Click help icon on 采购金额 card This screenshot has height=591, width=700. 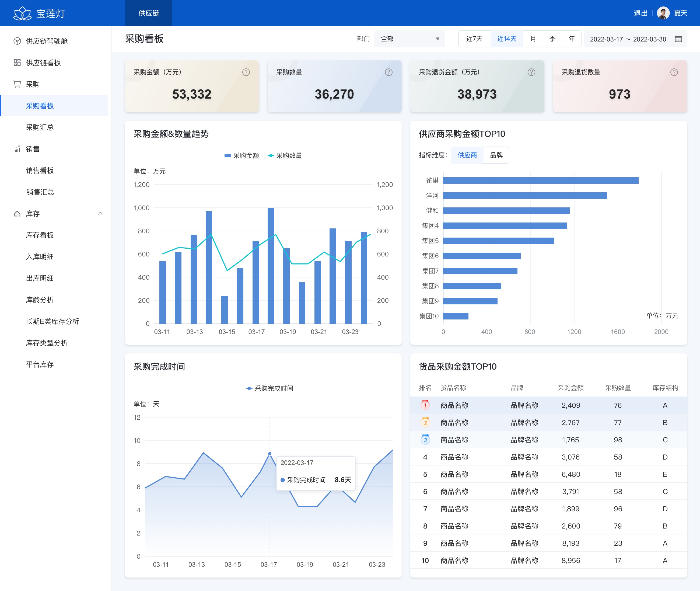pyautogui.click(x=246, y=72)
